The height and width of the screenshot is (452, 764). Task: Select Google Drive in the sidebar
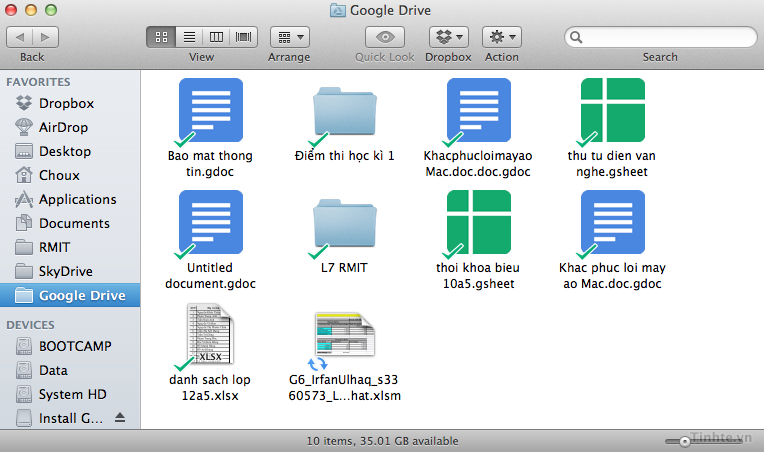click(70, 295)
